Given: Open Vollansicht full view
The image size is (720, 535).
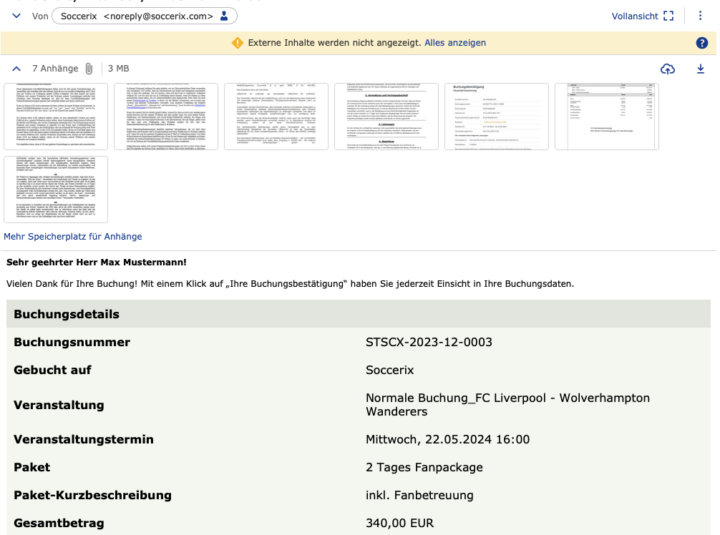Looking at the screenshot, I should [635, 16].
